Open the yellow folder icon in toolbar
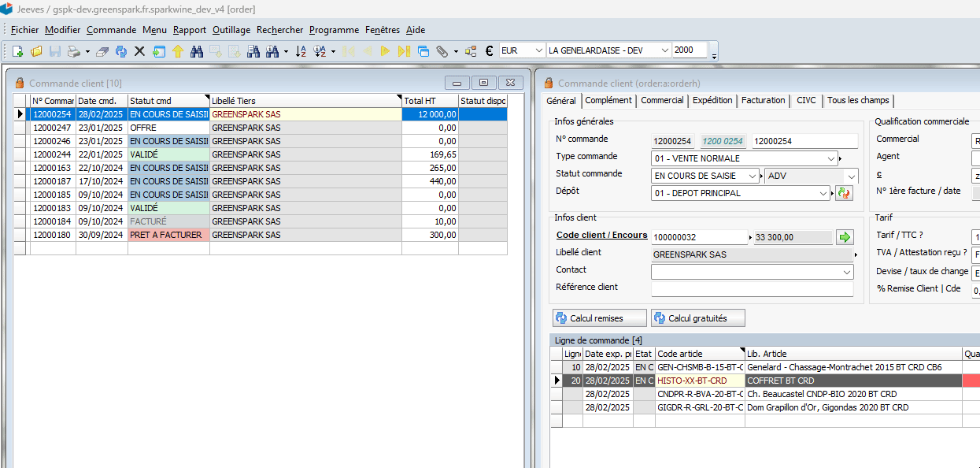The image size is (980, 468). point(36,51)
